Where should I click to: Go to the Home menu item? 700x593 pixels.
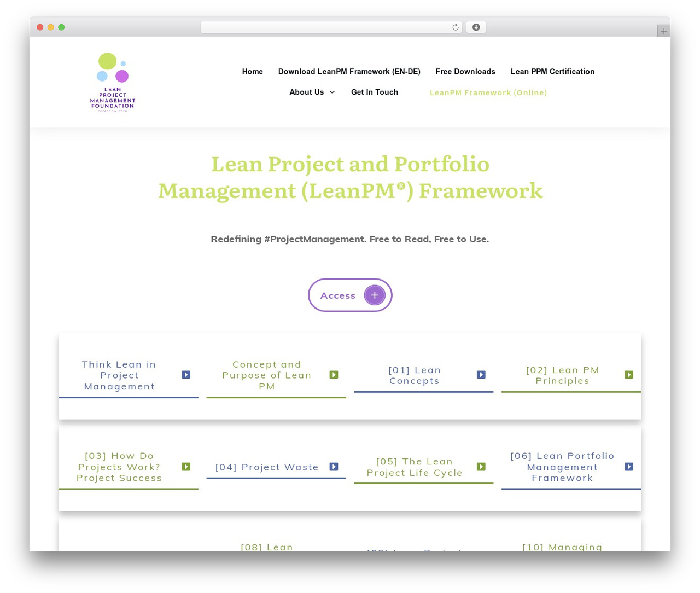click(x=253, y=72)
